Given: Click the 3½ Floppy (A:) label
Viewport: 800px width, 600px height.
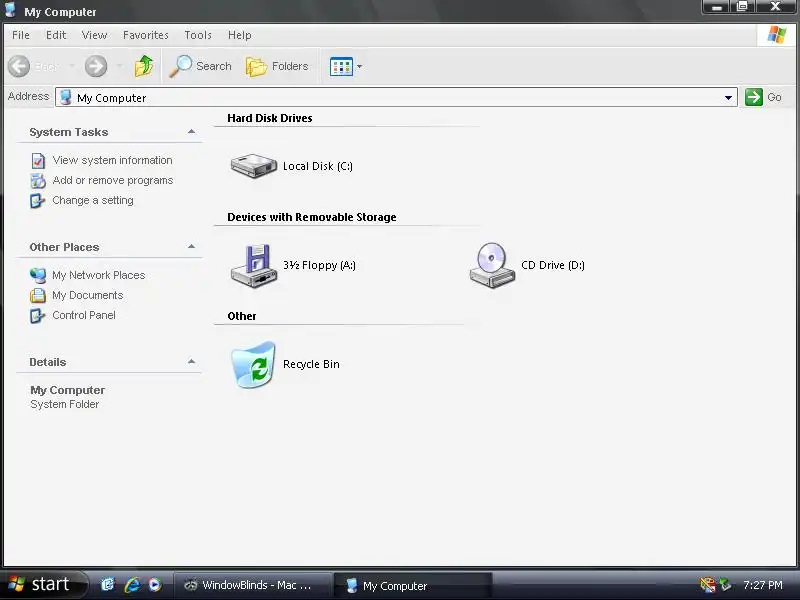Looking at the screenshot, I should [x=319, y=265].
